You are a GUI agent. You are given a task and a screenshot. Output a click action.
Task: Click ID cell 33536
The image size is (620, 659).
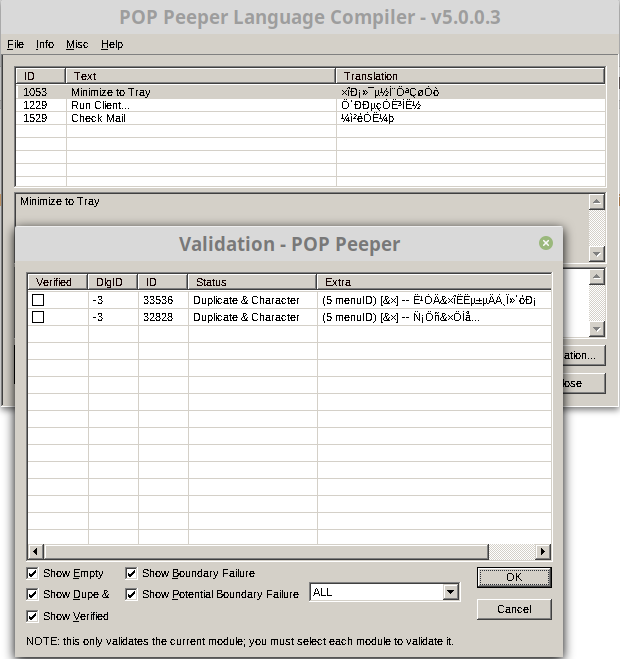[163, 300]
